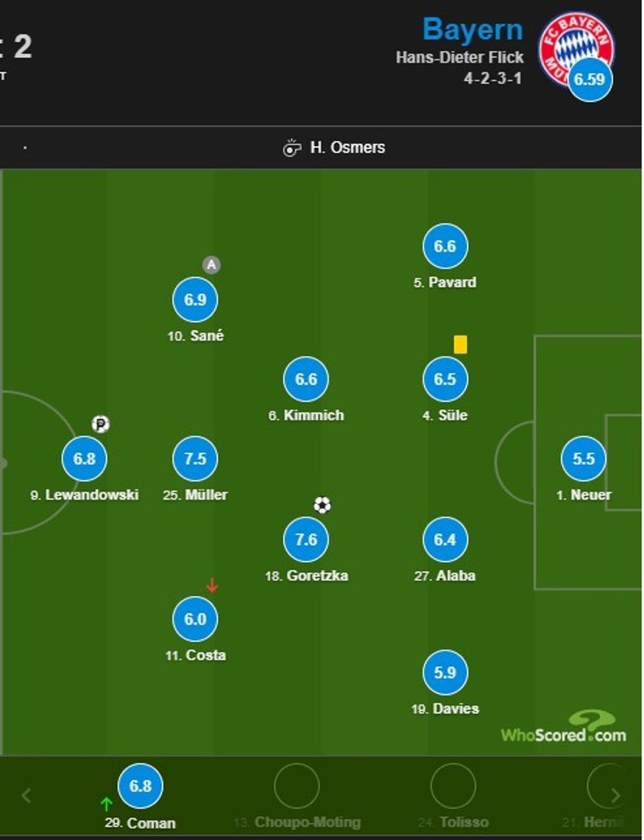Click unused substitute Choupo-Moting's empty circle
This screenshot has width=644, height=840.
296,786
